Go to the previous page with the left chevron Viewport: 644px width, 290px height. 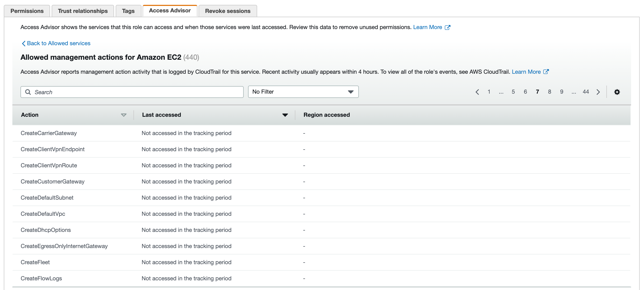click(477, 92)
